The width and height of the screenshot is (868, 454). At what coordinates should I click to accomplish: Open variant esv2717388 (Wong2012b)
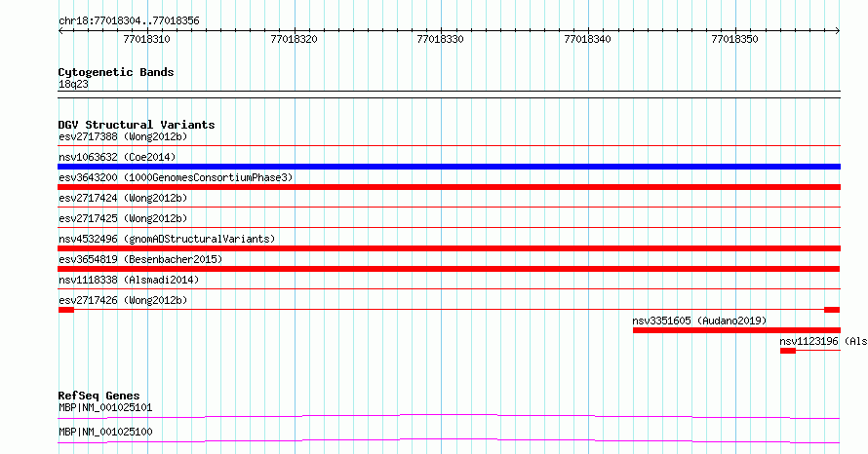coord(123,136)
